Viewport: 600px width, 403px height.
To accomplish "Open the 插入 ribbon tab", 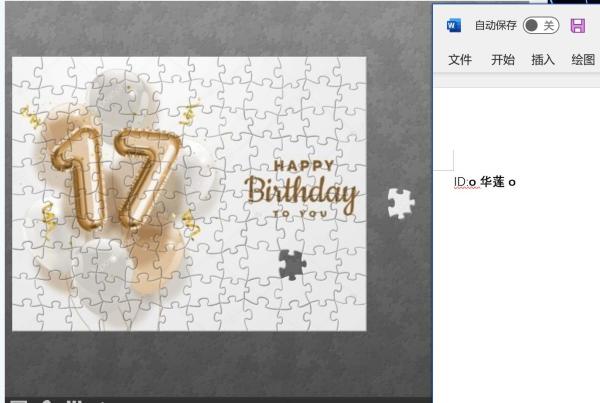I will click(x=543, y=60).
